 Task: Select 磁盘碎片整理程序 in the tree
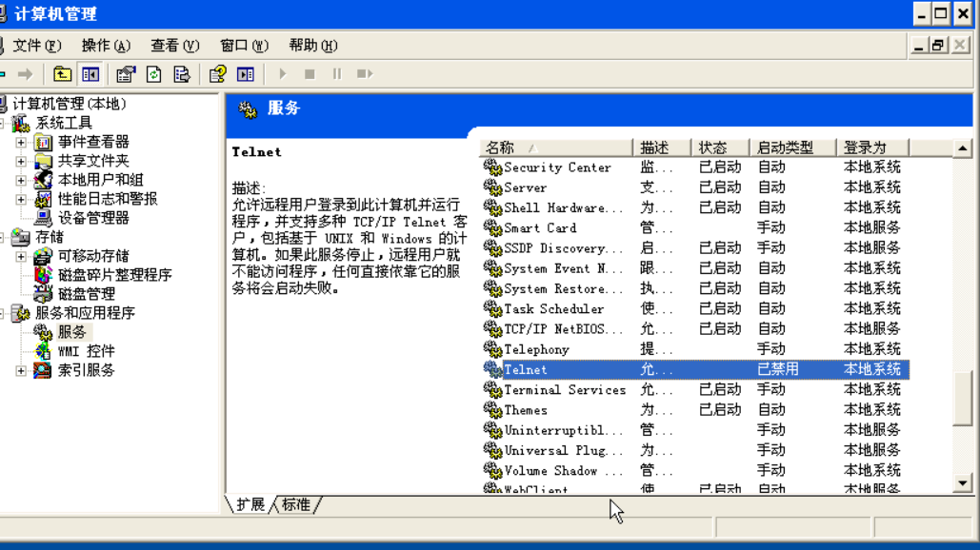pos(114,275)
